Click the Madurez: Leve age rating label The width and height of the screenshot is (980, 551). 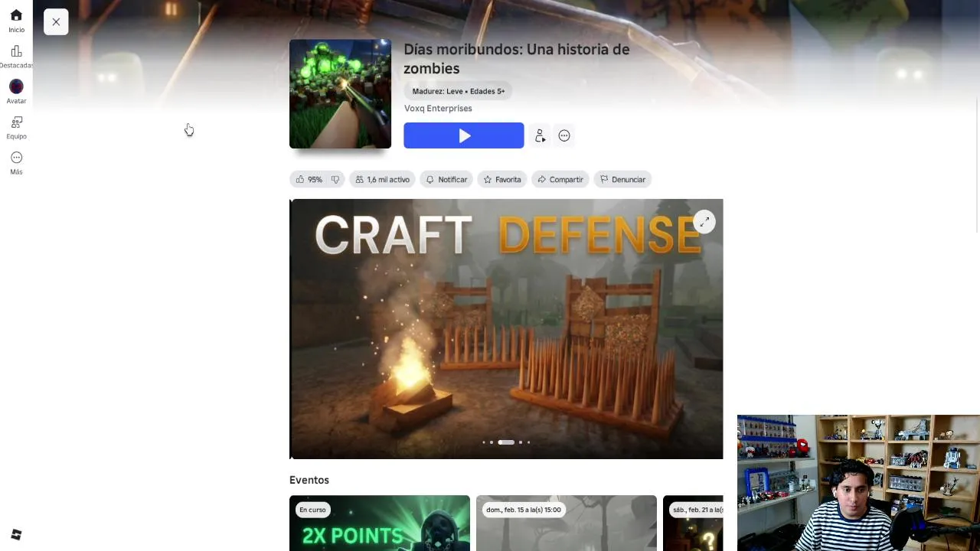tap(458, 91)
